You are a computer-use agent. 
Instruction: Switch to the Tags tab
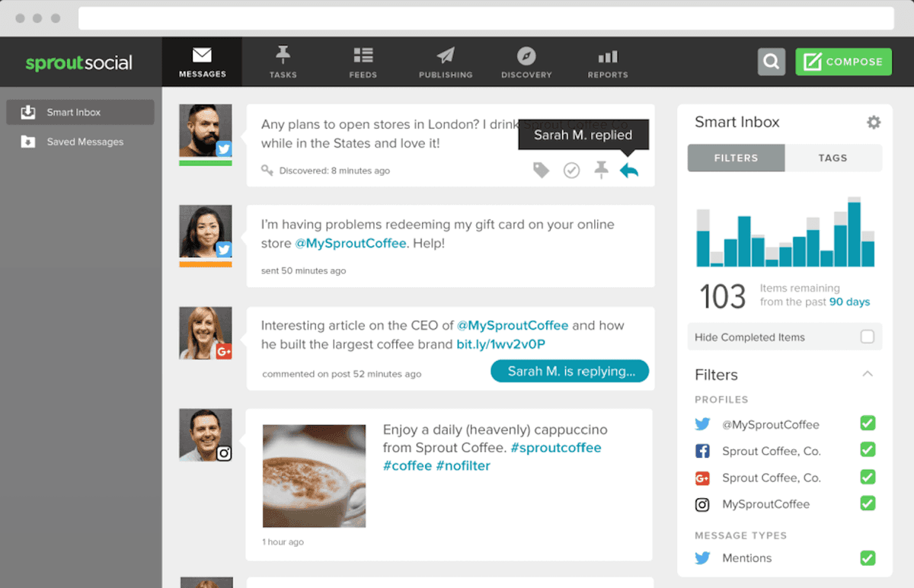point(833,158)
